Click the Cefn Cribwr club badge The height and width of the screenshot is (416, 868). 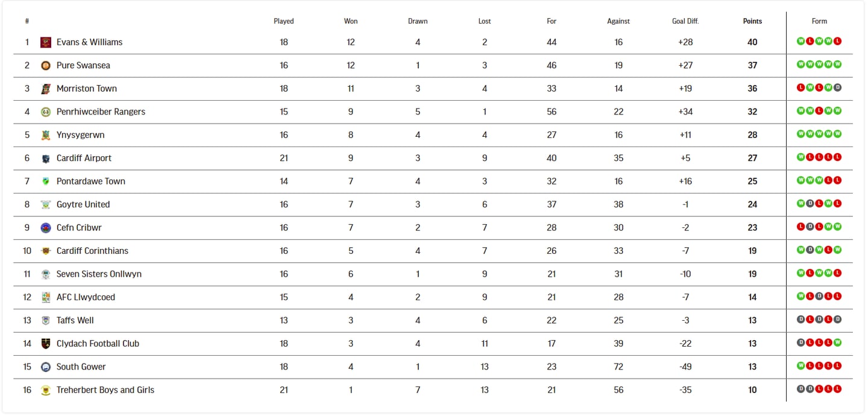click(46, 228)
